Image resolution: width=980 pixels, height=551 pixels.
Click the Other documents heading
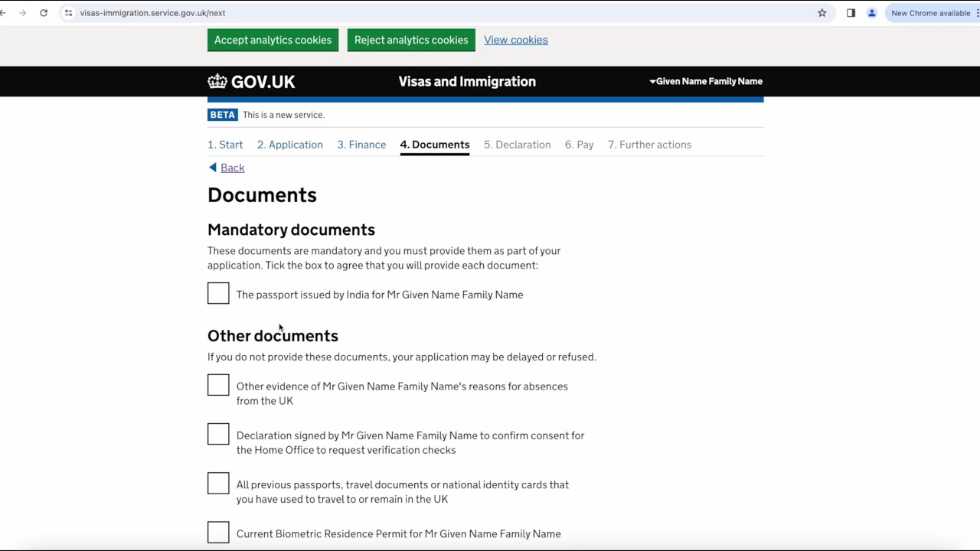pos(273,336)
